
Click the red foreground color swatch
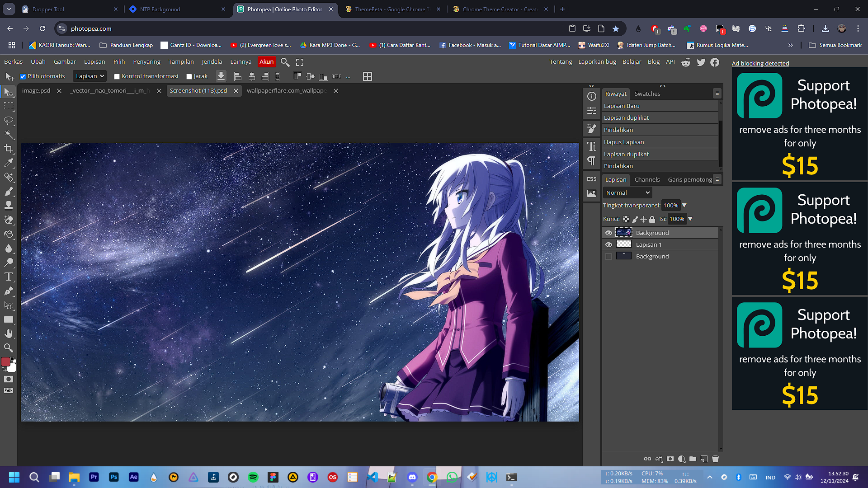pyautogui.click(x=6, y=361)
